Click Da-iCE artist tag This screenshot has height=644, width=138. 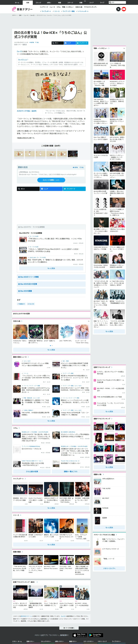[x=31, y=304]
